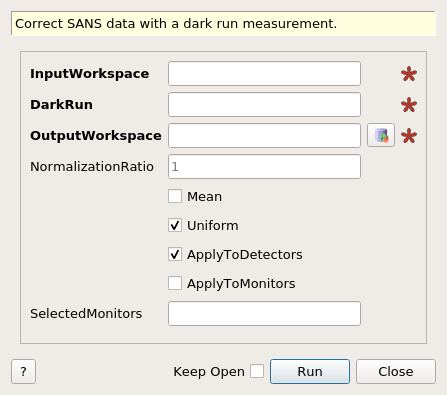Close the dialog with Close button
This screenshot has height=395, width=447.
point(396,371)
